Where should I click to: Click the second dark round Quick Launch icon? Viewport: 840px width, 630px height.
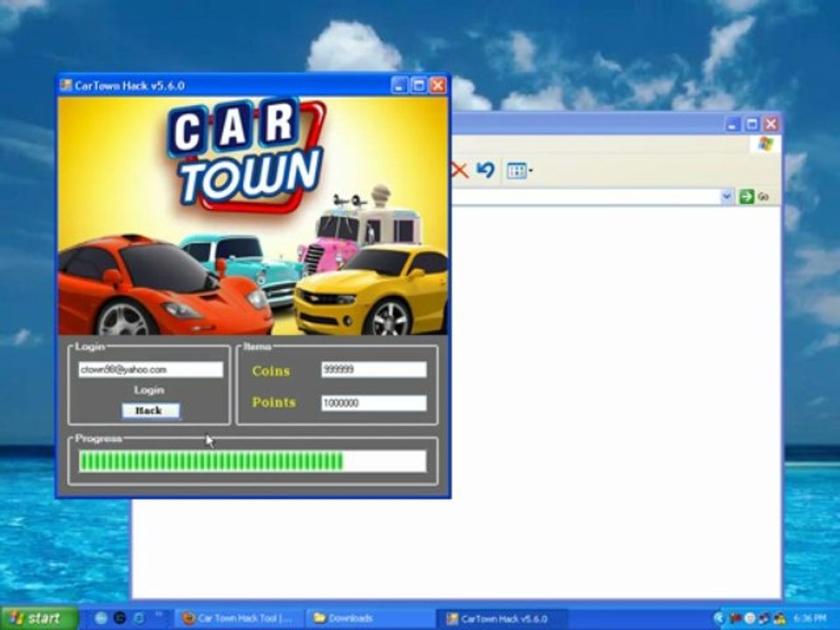click(120, 618)
